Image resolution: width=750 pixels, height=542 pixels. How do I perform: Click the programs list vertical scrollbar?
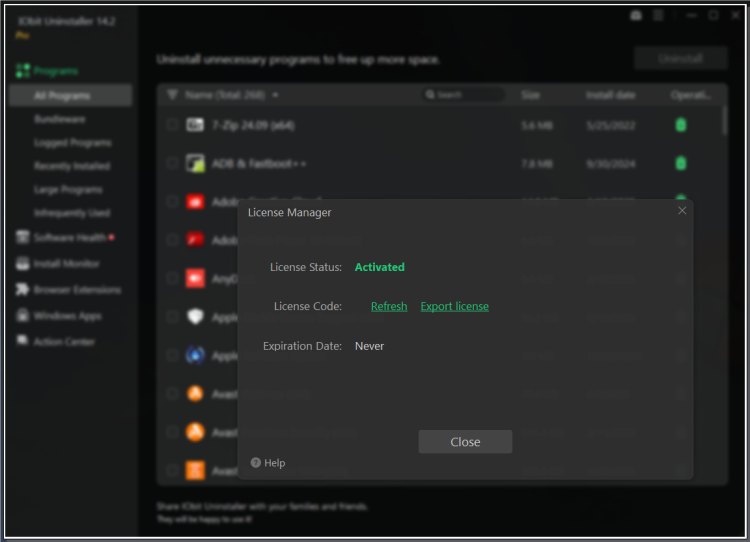(725, 121)
